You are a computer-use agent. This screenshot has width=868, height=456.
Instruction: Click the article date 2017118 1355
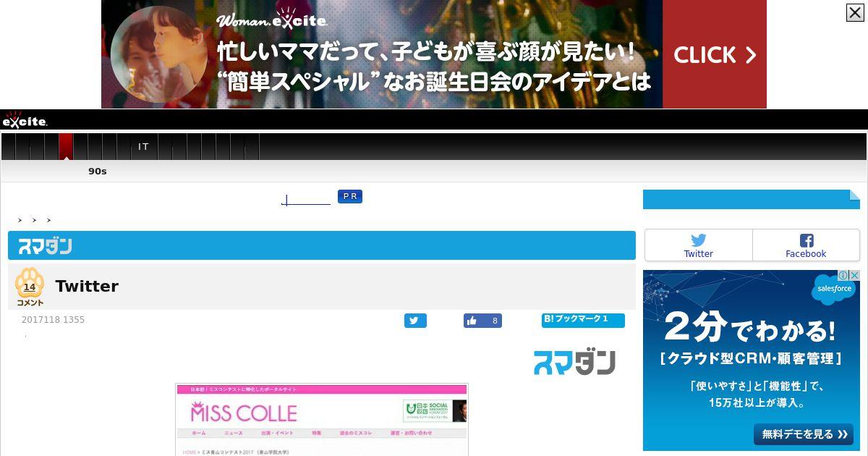53,320
